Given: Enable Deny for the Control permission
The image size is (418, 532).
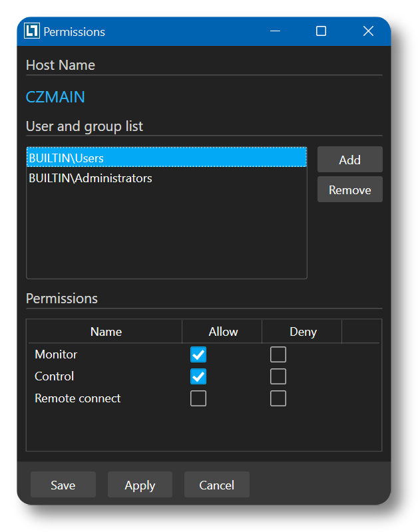Looking at the screenshot, I should 278,376.
